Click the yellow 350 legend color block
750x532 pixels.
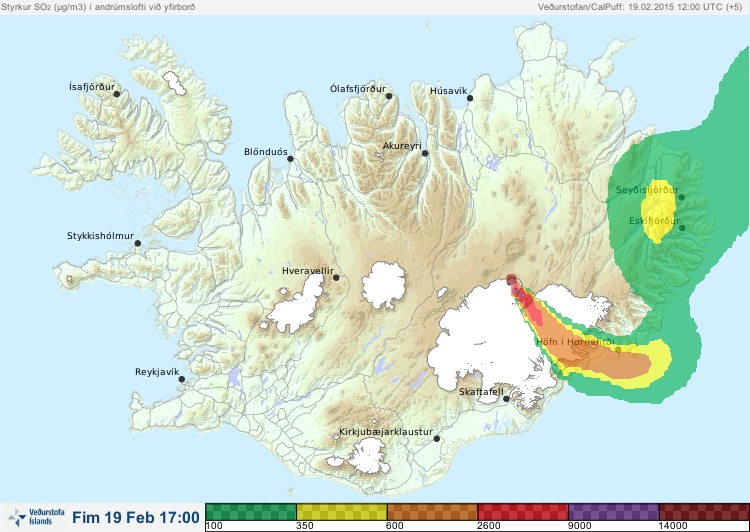coord(342,511)
